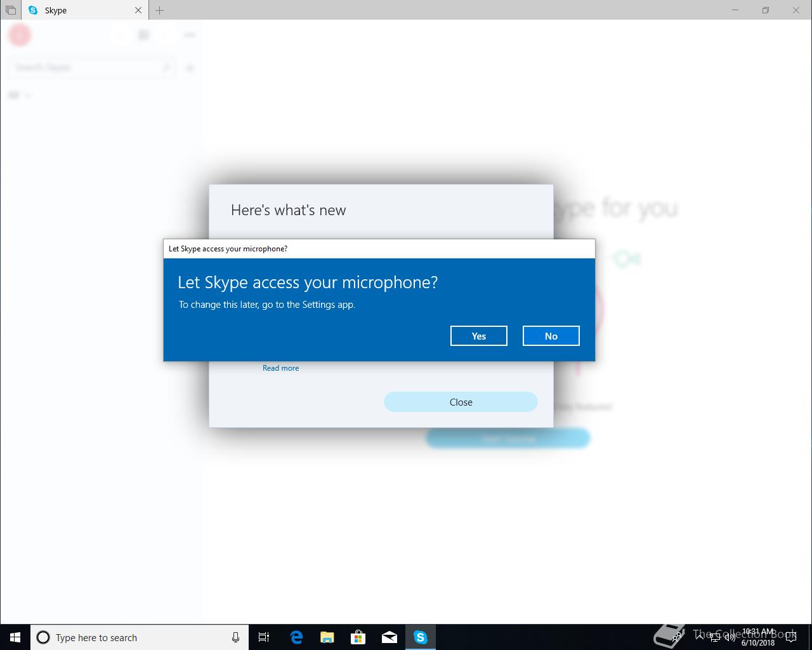This screenshot has width=812, height=650.
Task: Restore down the Skype window
Action: (x=766, y=10)
